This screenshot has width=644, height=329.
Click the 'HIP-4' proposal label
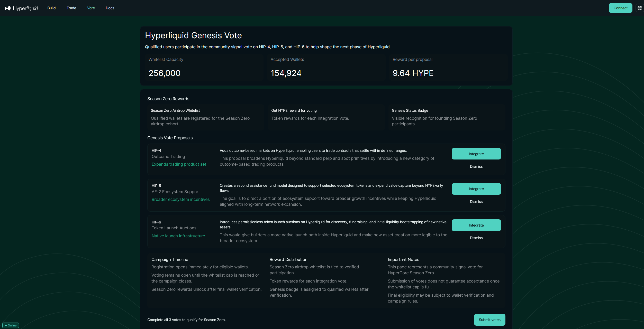coord(156,151)
